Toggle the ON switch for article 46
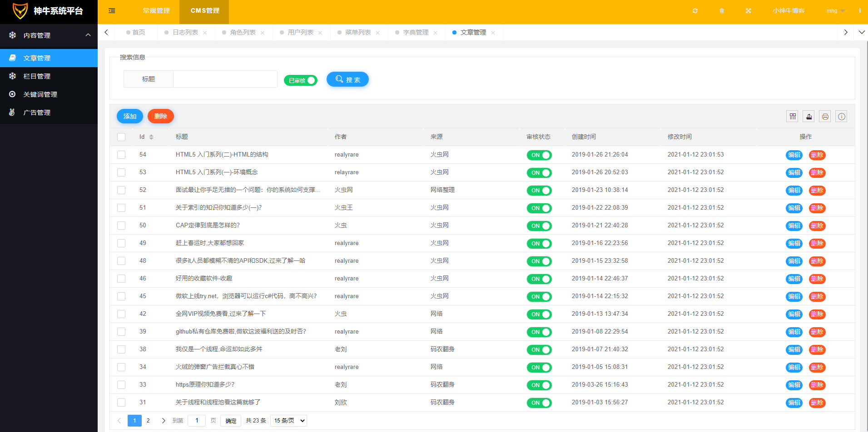The width and height of the screenshot is (868, 432). (x=539, y=279)
